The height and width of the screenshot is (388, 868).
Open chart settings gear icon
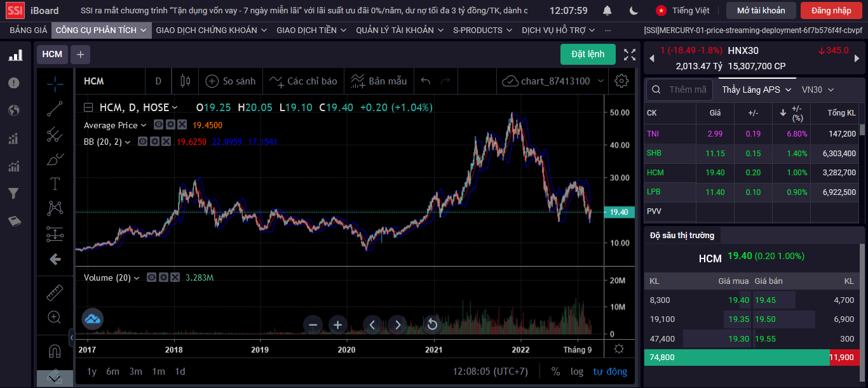click(x=621, y=81)
